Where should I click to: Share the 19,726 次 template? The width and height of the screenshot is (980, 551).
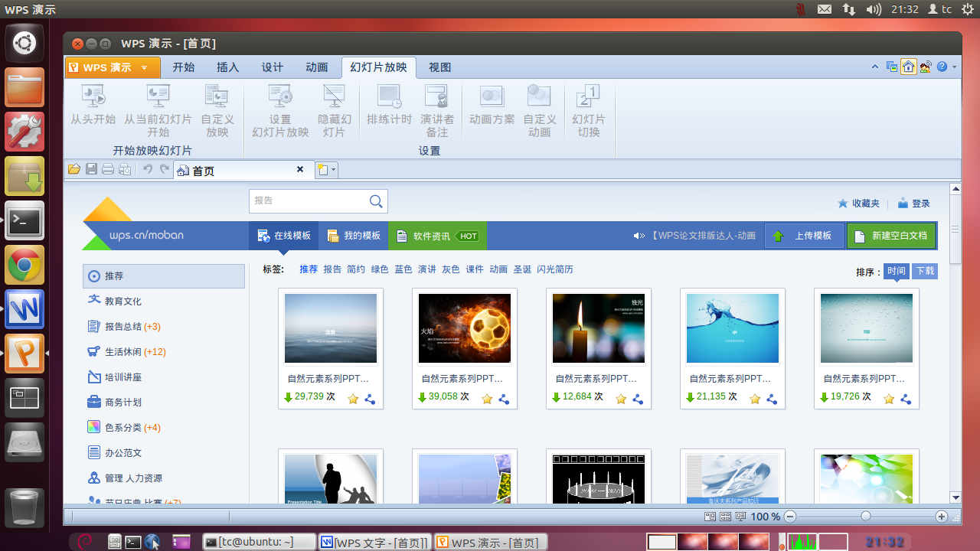coord(906,399)
